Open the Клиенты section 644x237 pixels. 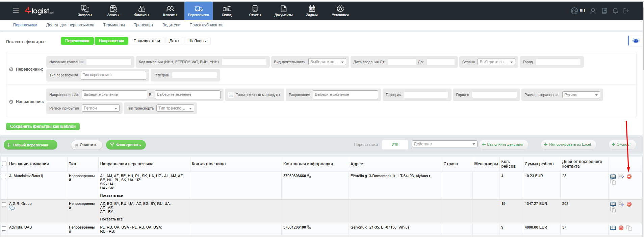[x=170, y=11]
